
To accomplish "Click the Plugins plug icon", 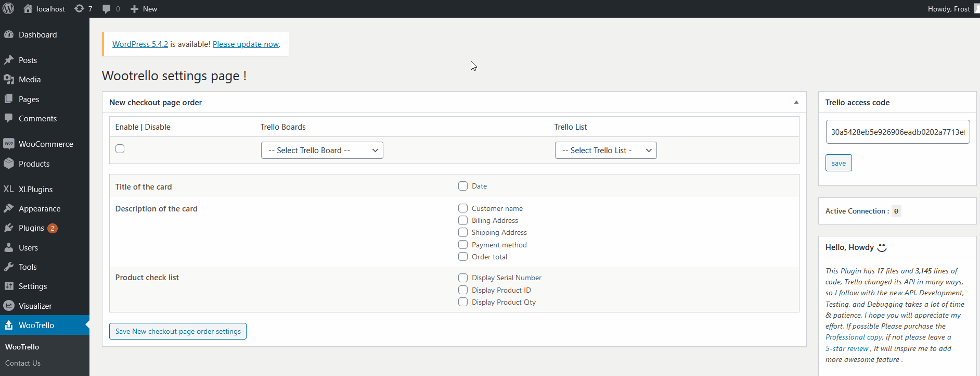I will pos(9,228).
